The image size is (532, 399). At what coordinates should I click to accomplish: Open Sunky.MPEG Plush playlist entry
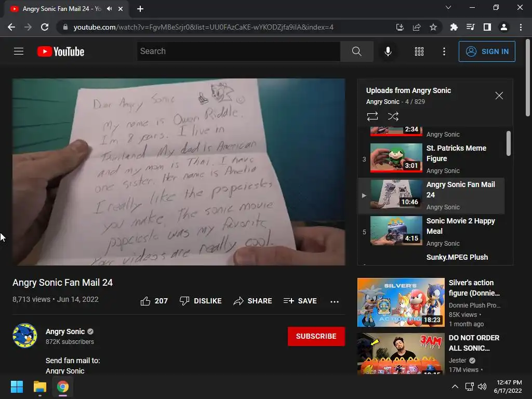(x=457, y=257)
